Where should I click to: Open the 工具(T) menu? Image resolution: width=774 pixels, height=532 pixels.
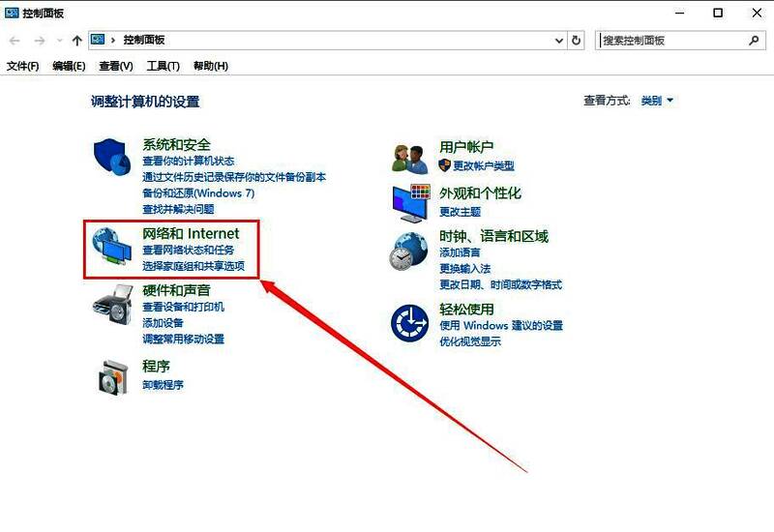pyautogui.click(x=163, y=66)
